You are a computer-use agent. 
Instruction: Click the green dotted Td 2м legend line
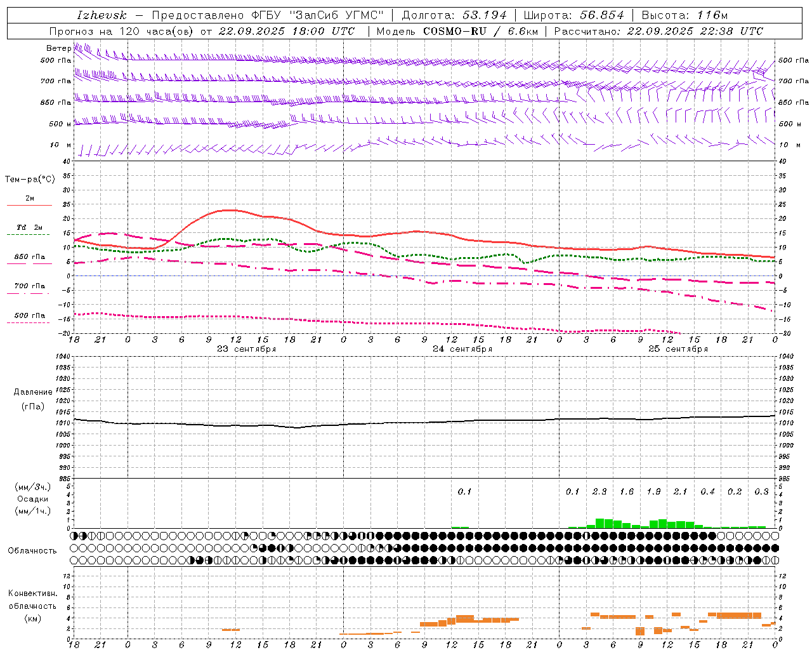click(x=28, y=235)
